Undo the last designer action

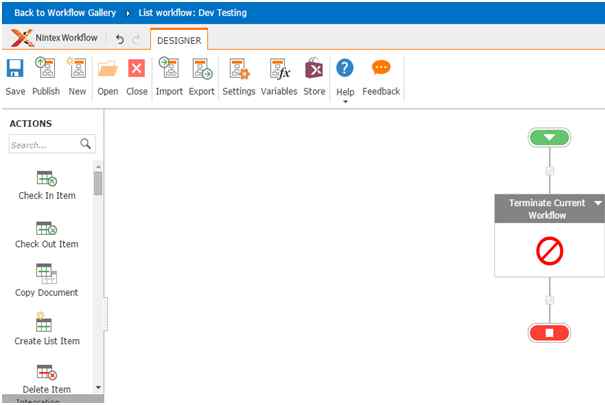click(x=120, y=39)
